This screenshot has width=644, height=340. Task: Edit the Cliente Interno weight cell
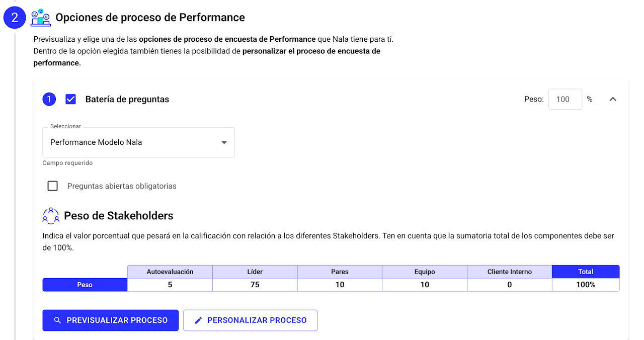pos(509,285)
